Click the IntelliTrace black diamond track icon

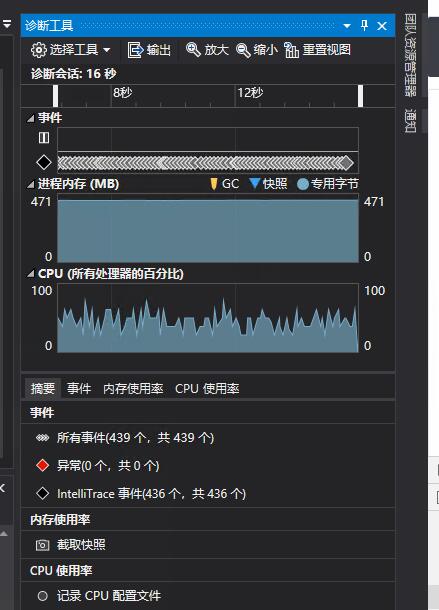[44, 162]
